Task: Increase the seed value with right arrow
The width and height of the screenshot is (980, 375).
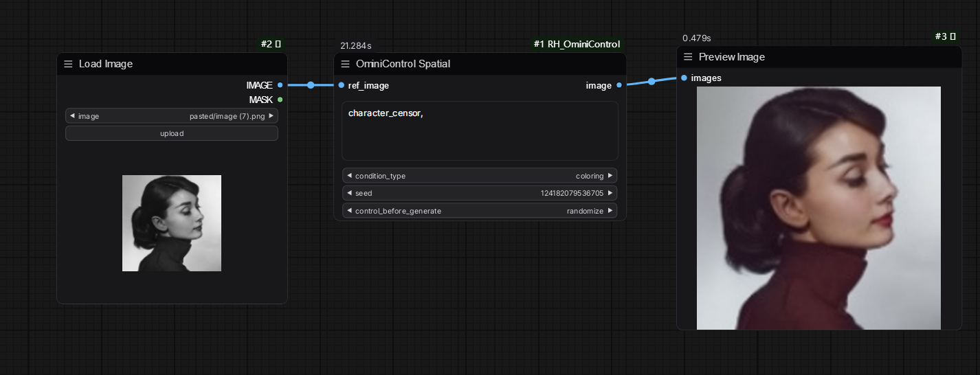Action: coord(610,193)
